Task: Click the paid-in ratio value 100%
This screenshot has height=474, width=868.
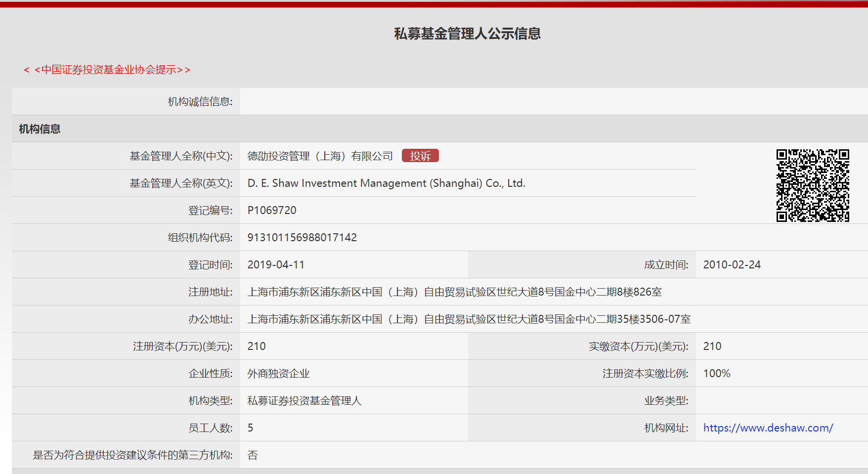Action: coord(717,374)
